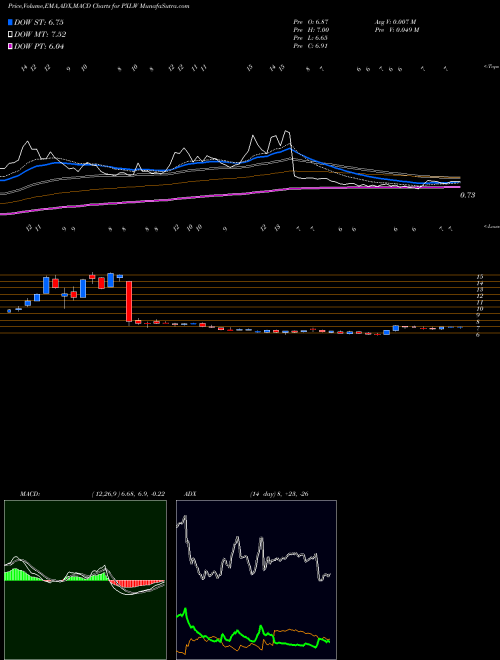Select the DOW MT: 7.52 label

tap(40, 35)
